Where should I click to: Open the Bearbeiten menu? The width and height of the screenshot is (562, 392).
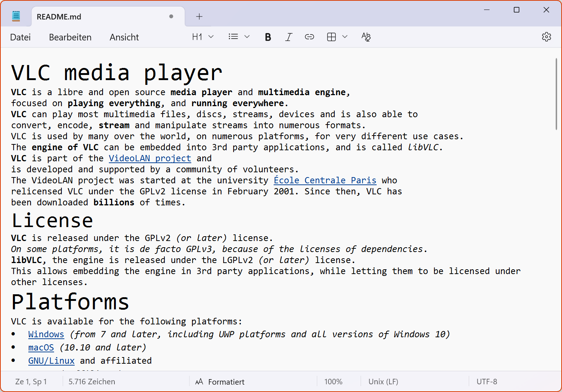70,37
